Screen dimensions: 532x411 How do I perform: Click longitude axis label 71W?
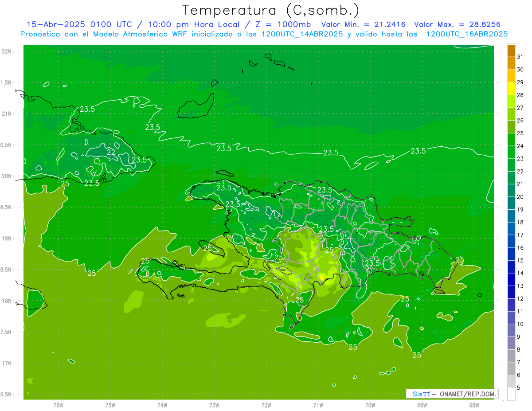[318, 405]
